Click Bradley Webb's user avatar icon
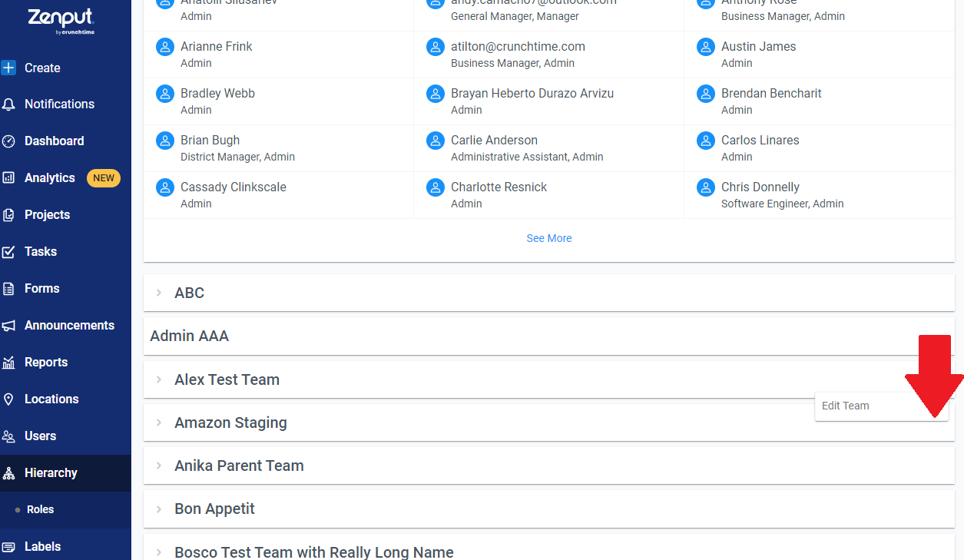 click(165, 94)
